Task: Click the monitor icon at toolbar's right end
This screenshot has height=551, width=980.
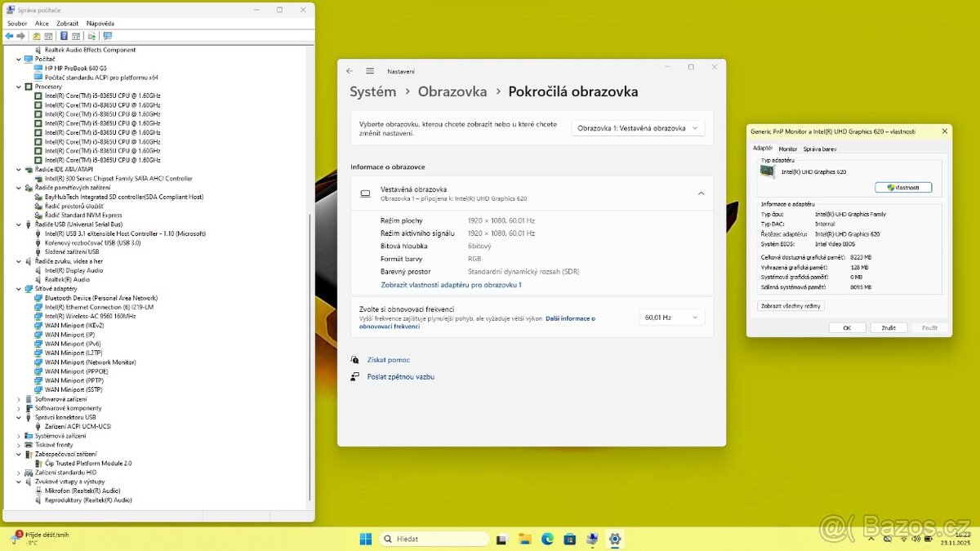Action: tap(108, 36)
